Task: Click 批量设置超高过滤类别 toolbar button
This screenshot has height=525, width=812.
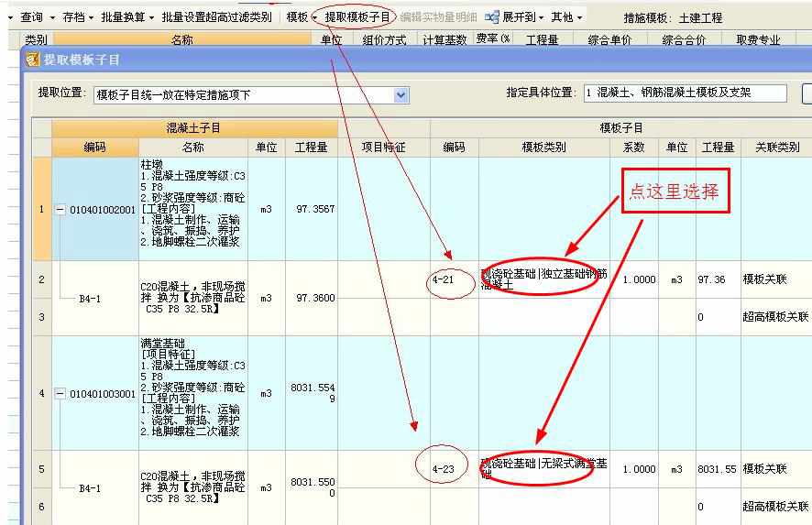Action: click(216, 17)
